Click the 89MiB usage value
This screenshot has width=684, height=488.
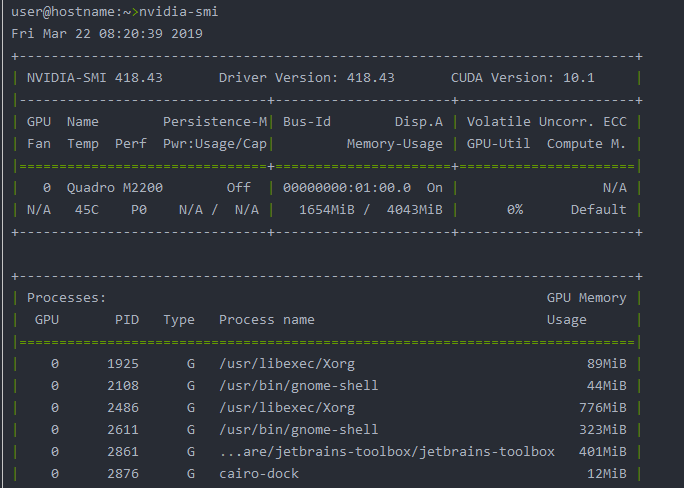607,363
